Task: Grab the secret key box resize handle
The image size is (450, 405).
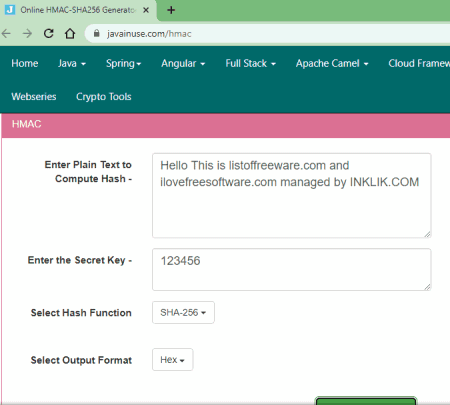Action: 427,286
